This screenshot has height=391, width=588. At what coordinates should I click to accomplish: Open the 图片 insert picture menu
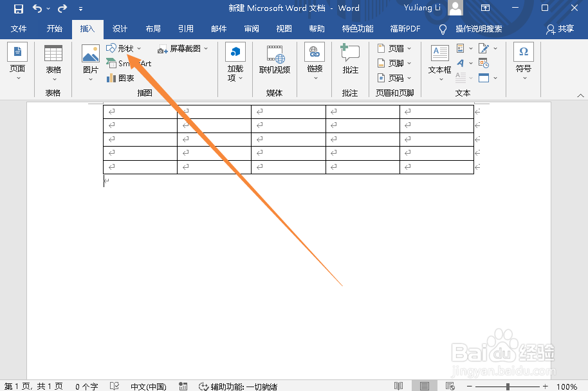click(x=90, y=63)
